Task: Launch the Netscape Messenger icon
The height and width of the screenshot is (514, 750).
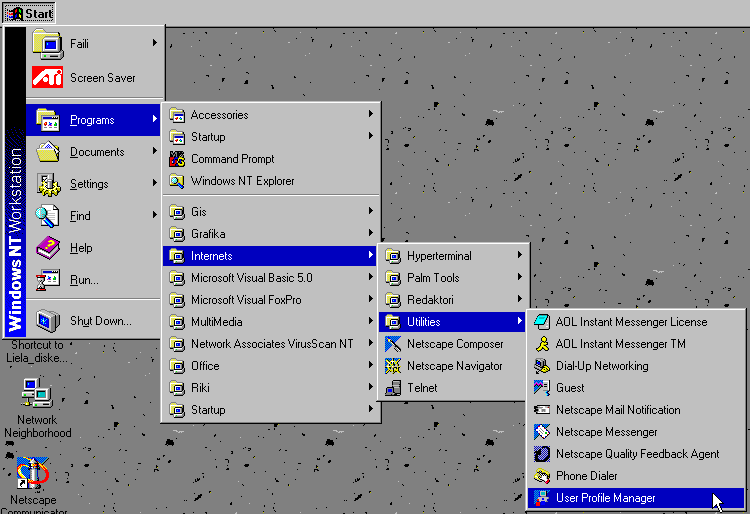Action: (x=542, y=432)
